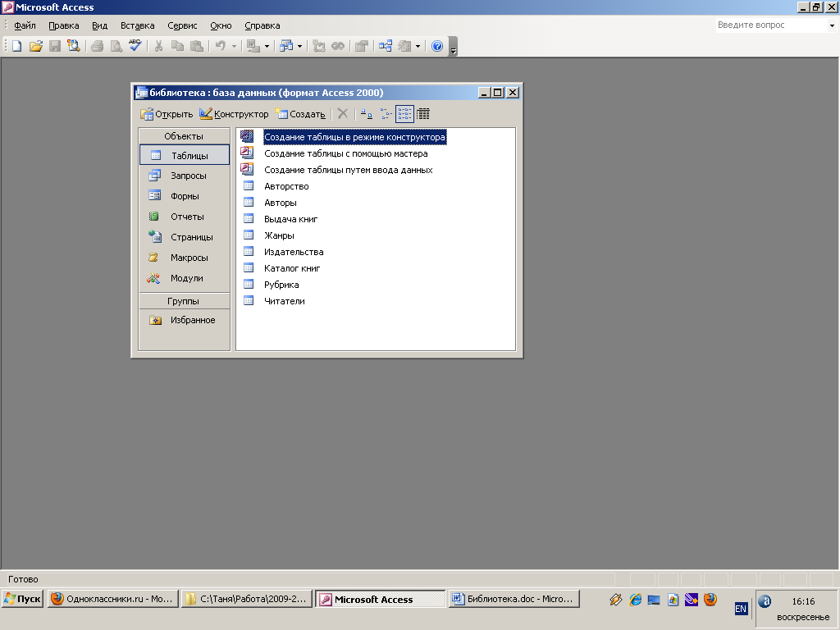Screen dimensions: 840x630
Task: Click the Группы header bar
Action: pos(185,300)
